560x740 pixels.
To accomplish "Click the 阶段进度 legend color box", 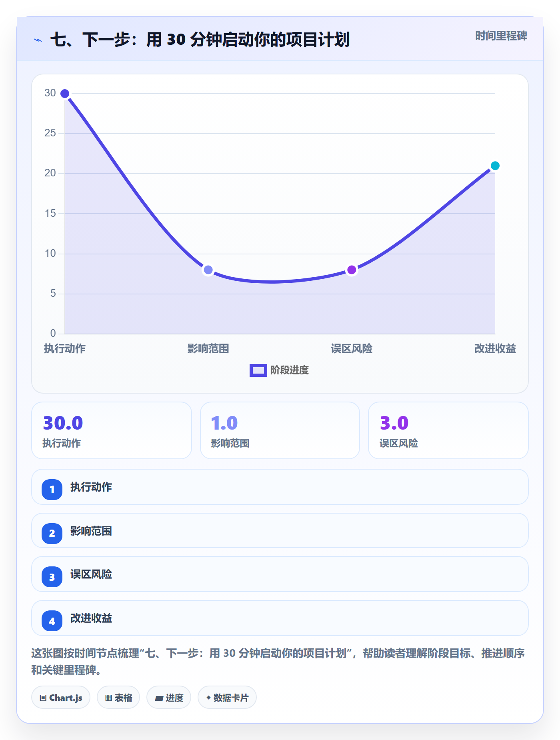I will coord(258,370).
